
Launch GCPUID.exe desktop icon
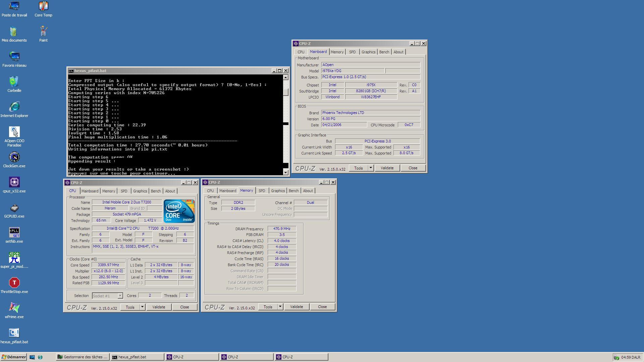click(14, 210)
